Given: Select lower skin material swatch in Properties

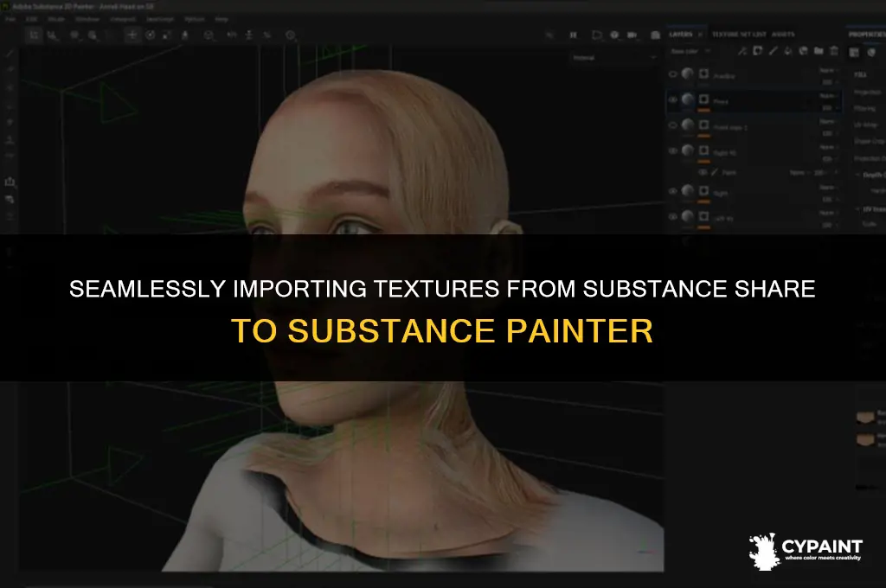Looking at the screenshot, I should coord(865,439).
